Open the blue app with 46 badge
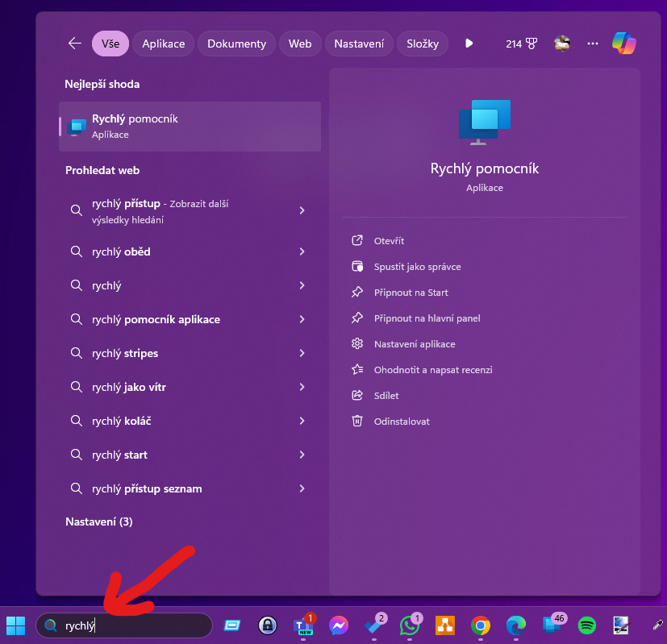The image size is (667, 644). tap(552, 625)
